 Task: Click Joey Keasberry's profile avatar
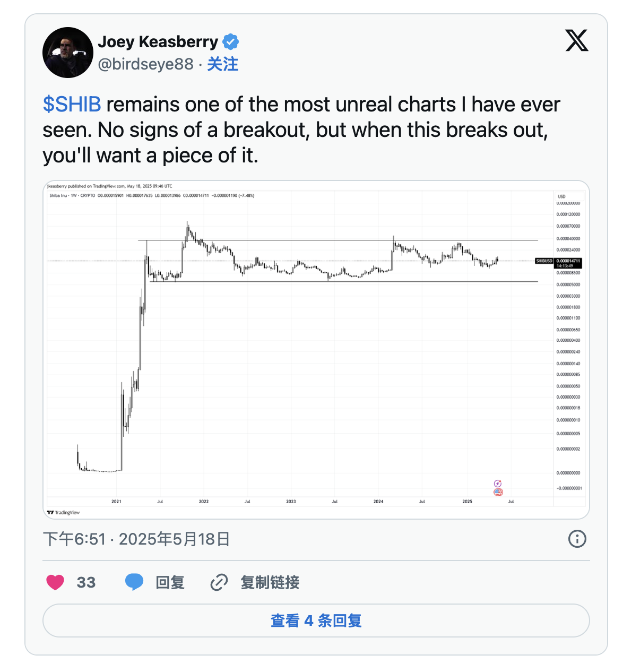click(67, 53)
